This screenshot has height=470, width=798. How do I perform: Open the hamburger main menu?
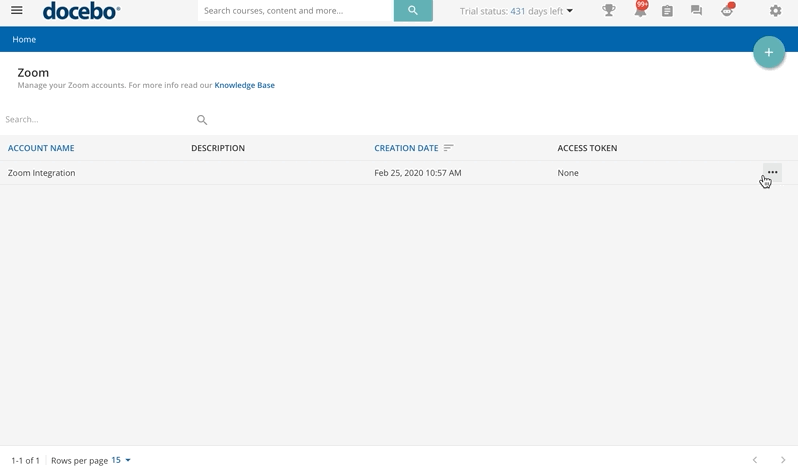tap(17, 10)
